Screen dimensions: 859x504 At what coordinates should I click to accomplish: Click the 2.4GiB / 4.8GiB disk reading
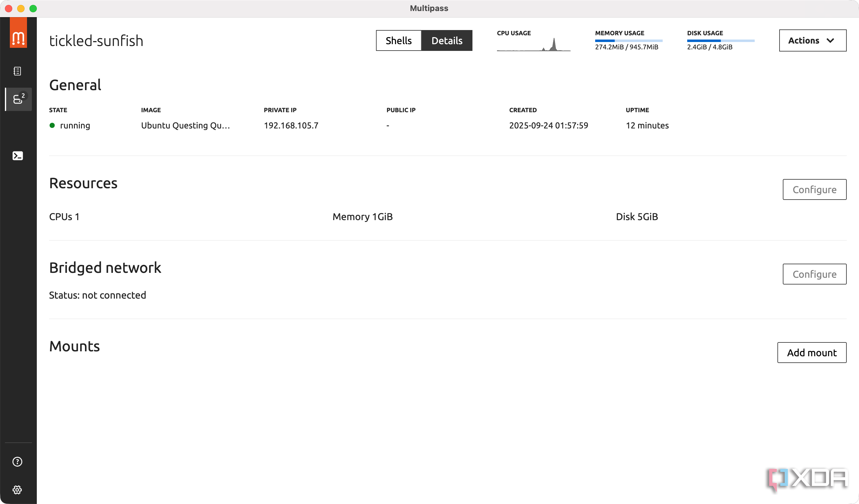coord(709,47)
